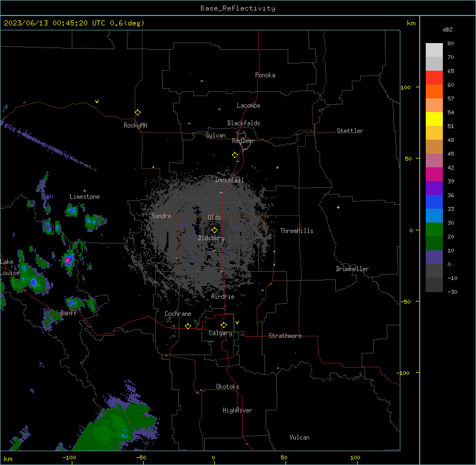Screen dimensions: 476x465
Task: Click the Innisfail city label
Action: click(229, 179)
